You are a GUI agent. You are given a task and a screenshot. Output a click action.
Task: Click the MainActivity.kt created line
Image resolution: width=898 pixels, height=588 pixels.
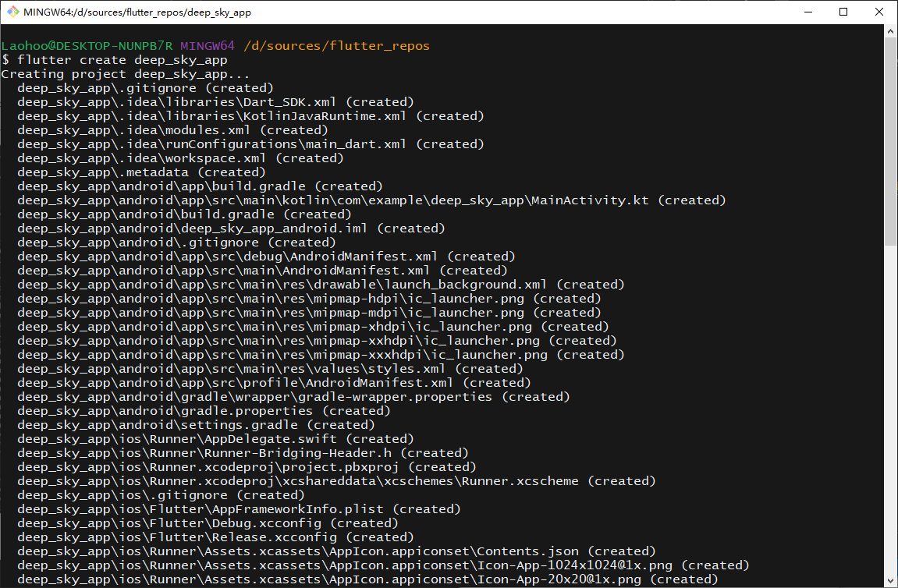coord(371,200)
